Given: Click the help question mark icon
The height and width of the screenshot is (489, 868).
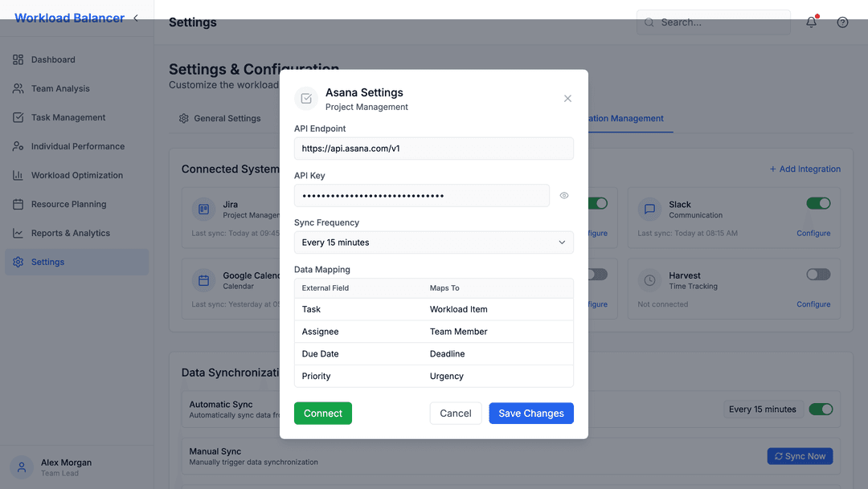Looking at the screenshot, I should click(x=842, y=22).
